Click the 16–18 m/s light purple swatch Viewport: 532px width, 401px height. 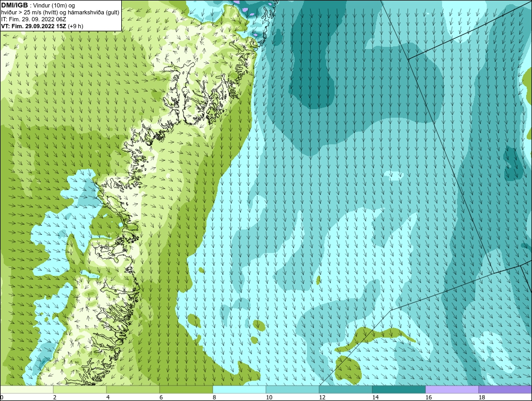point(452,389)
